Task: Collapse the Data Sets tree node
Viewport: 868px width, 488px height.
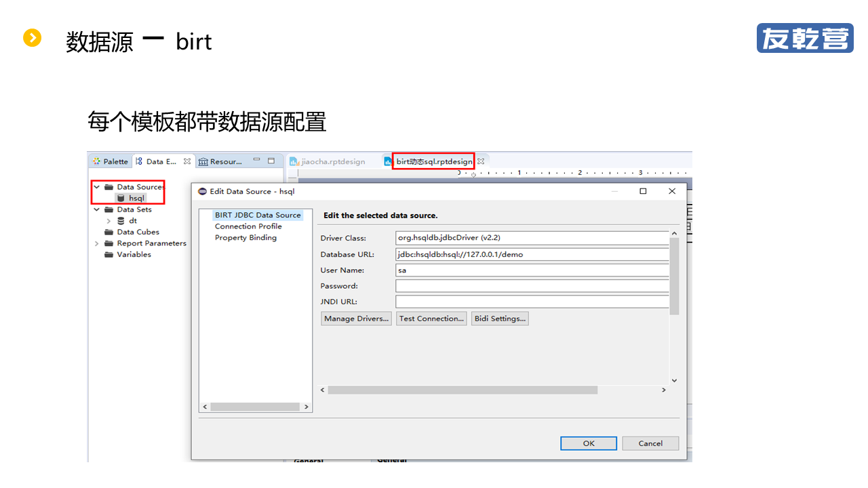Action: [97, 210]
